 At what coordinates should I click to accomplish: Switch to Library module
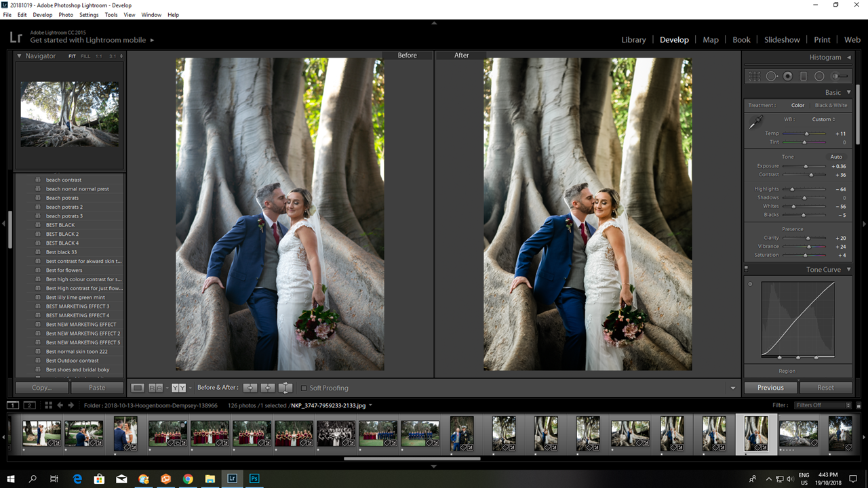point(633,40)
